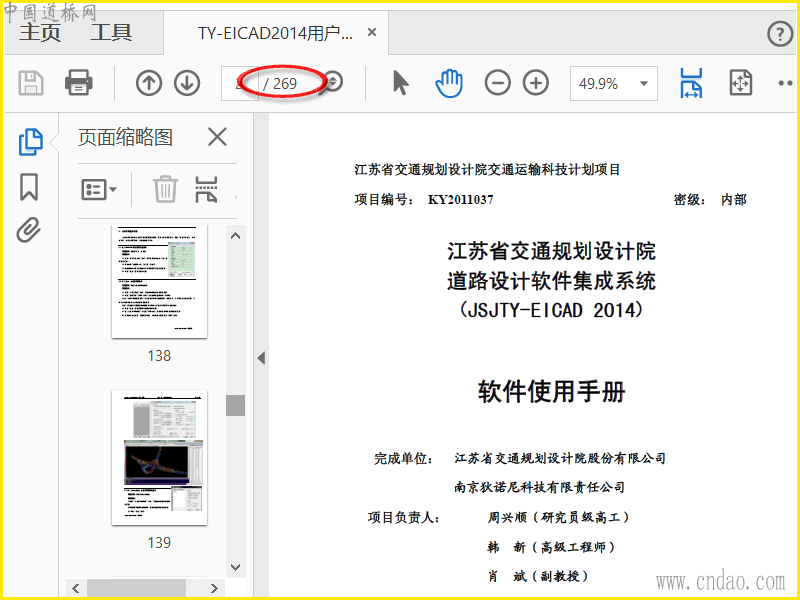Close the 页面缩略图 panel
Screen dimensions: 800x600
(x=217, y=137)
